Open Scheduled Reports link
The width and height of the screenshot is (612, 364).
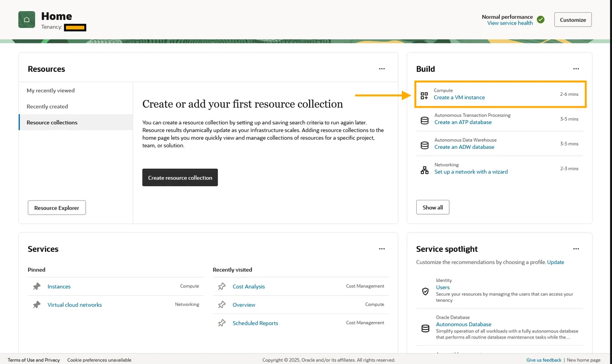(x=256, y=323)
